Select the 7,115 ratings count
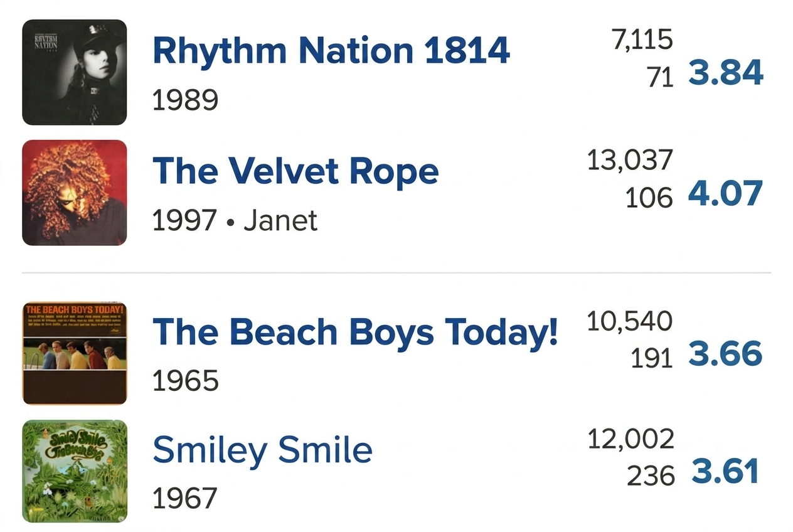The height and width of the screenshot is (532, 793). click(x=641, y=40)
